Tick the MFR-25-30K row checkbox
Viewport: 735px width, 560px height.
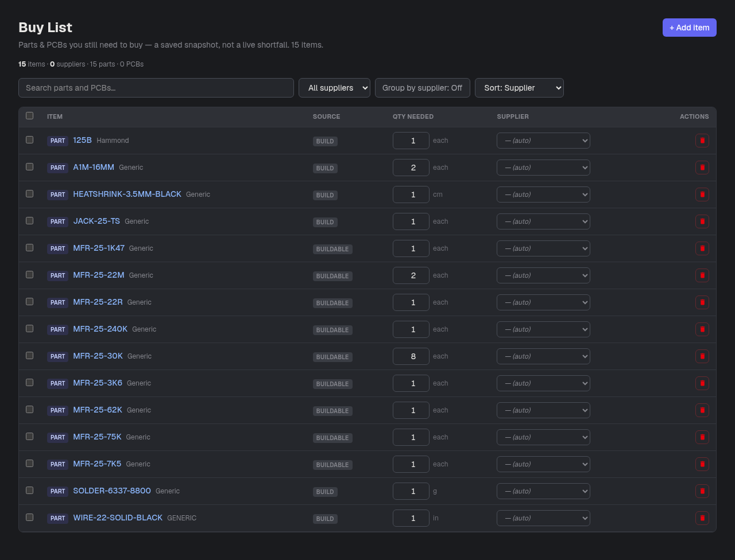(x=30, y=356)
